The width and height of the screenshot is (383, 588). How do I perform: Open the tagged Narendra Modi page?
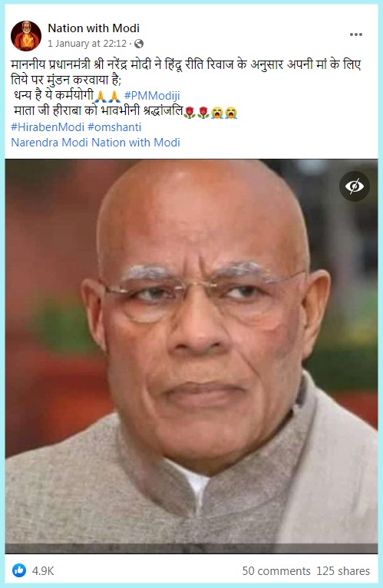[50, 143]
